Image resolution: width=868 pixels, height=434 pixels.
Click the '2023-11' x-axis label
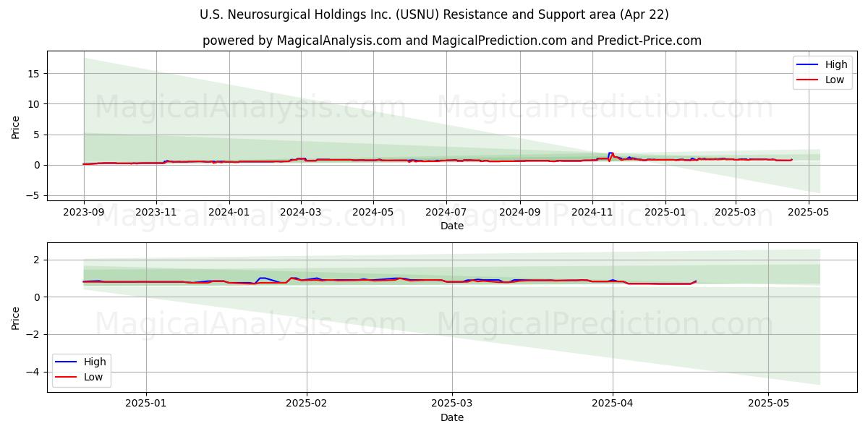point(156,212)
